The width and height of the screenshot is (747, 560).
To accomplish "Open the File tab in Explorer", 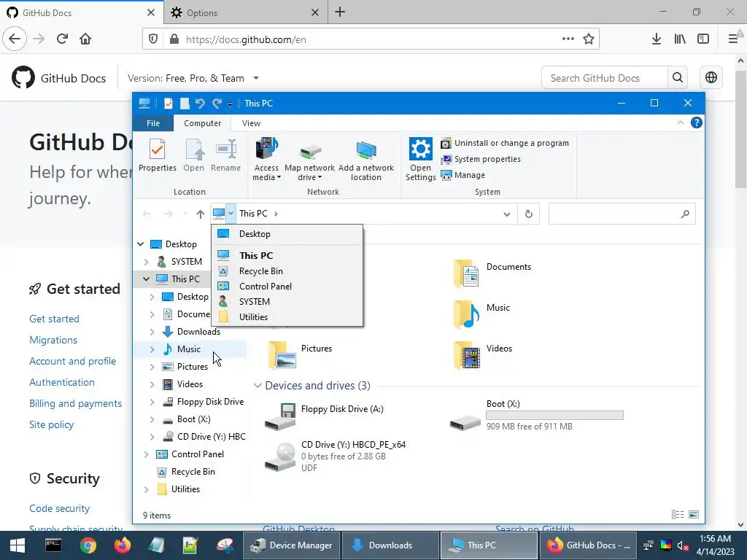I will (x=153, y=123).
